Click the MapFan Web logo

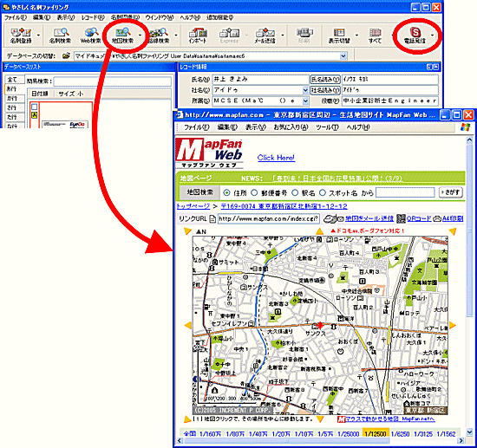click(209, 153)
